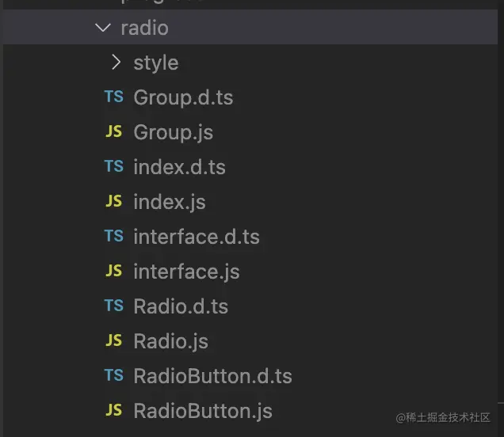Expand the style folder chevron

click(116, 62)
